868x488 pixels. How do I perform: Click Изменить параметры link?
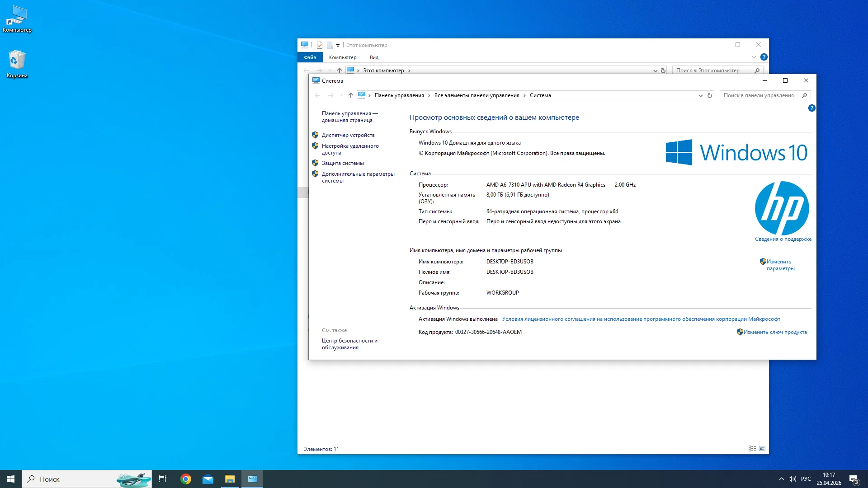pos(780,265)
